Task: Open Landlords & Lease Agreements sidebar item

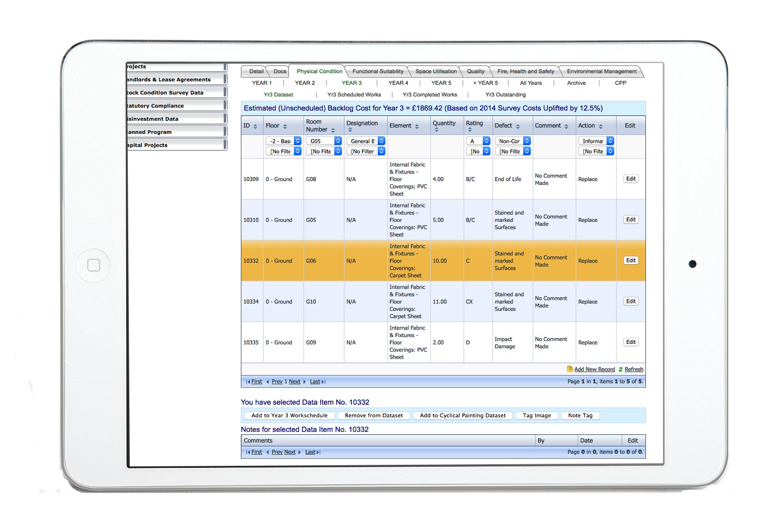Action: (176, 79)
